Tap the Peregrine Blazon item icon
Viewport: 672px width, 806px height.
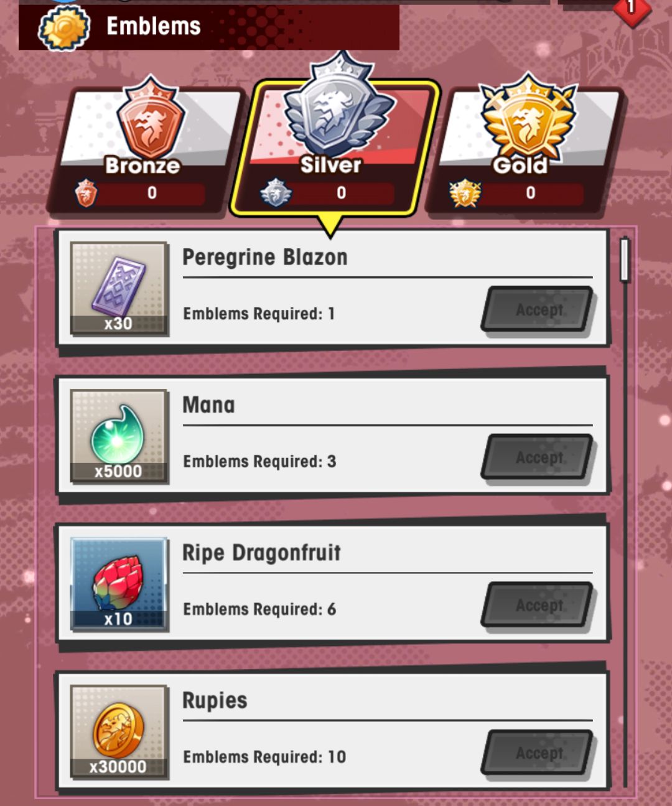click(119, 289)
